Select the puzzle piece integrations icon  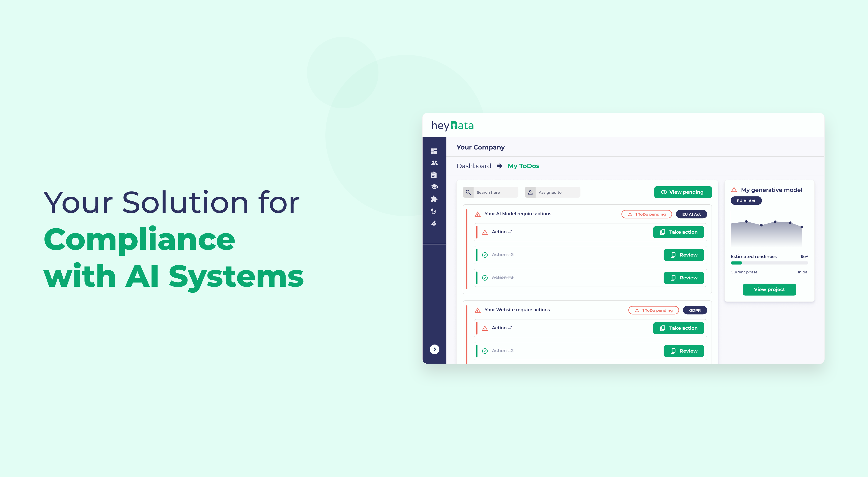(x=434, y=199)
